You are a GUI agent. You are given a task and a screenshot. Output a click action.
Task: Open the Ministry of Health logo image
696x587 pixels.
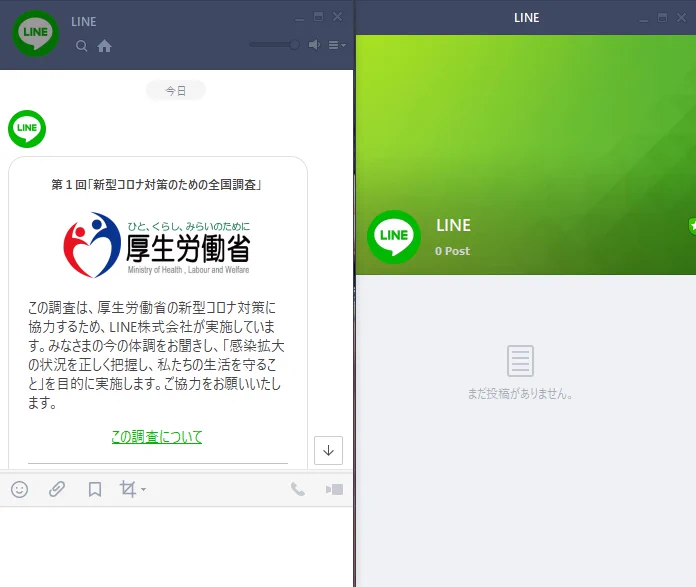(157, 245)
